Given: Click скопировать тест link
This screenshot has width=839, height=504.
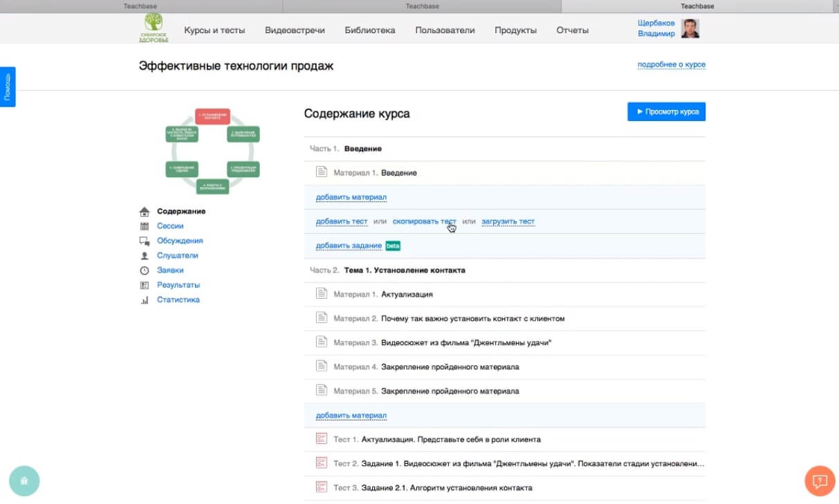Looking at the screenshot, I should (424, 221).
